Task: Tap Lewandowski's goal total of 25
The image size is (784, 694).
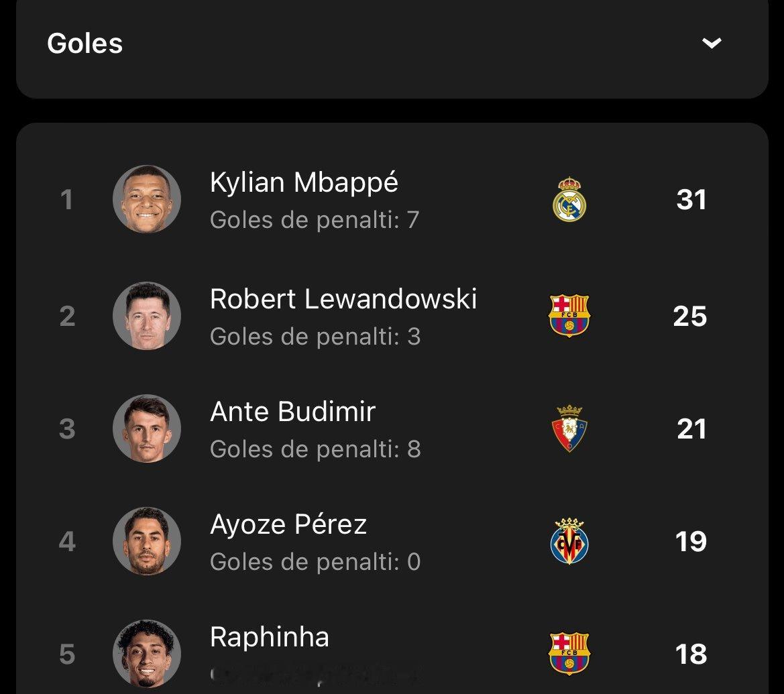Action: pos(690,316)
